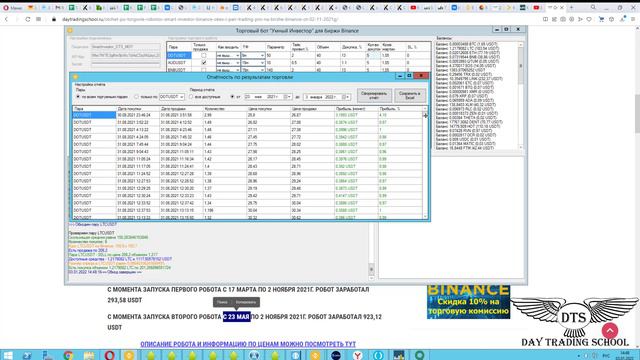Click the Copy option in selection popup
The image size is (640, 360).
click(x=246, y=302)
